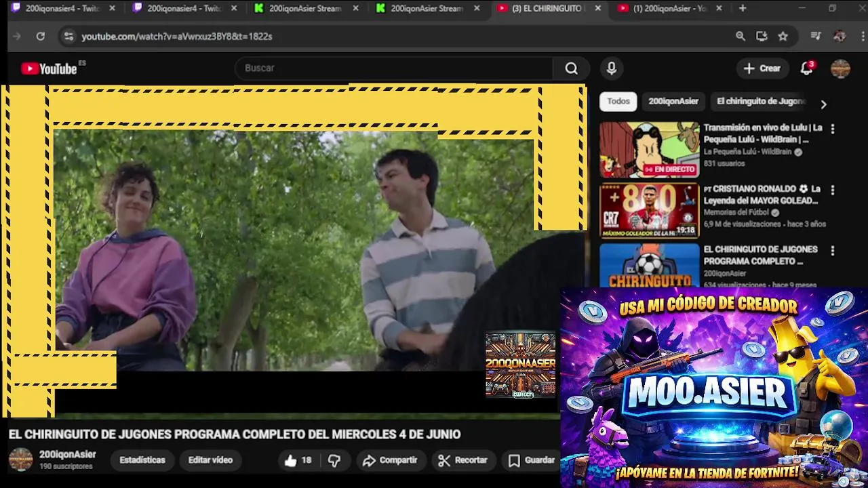
Task: Open the Lulu live stream thumbnail
Action: click(x=649, y=150)
